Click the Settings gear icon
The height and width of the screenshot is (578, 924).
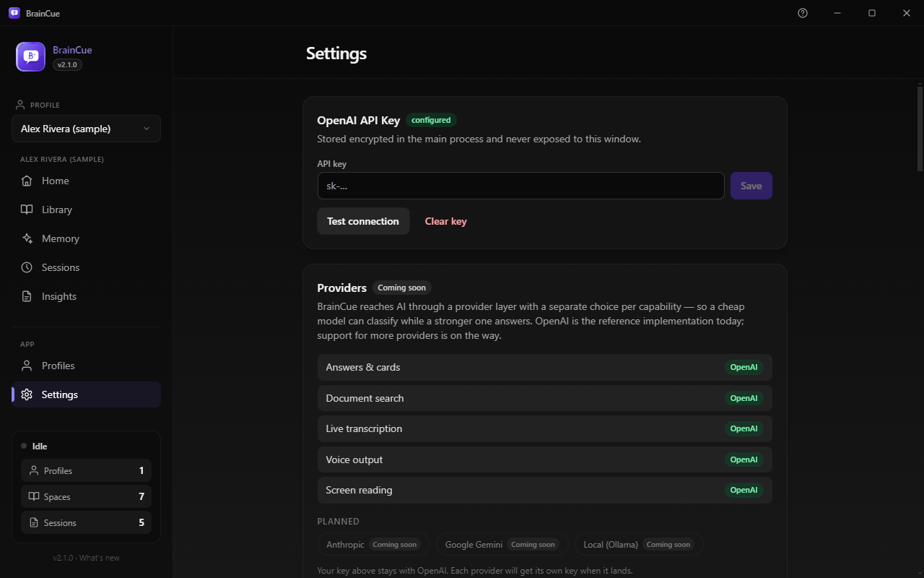pyautogui.click(x=27, y=394)
